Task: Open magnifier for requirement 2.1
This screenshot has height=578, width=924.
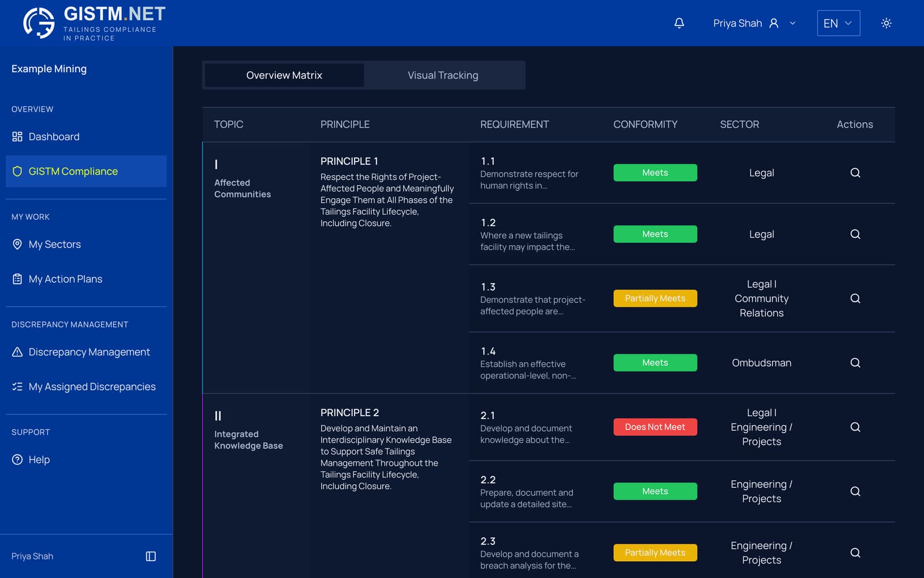Action: [x=855, y=427]
